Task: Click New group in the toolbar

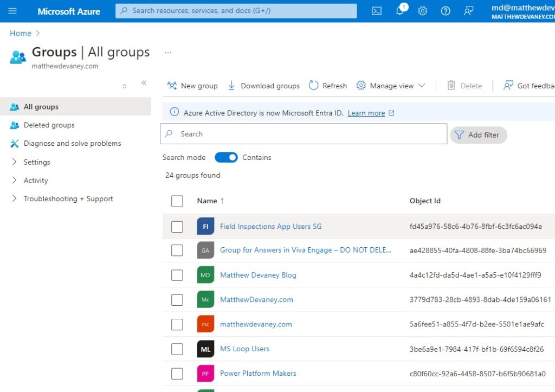Action: tap(192, 86)
